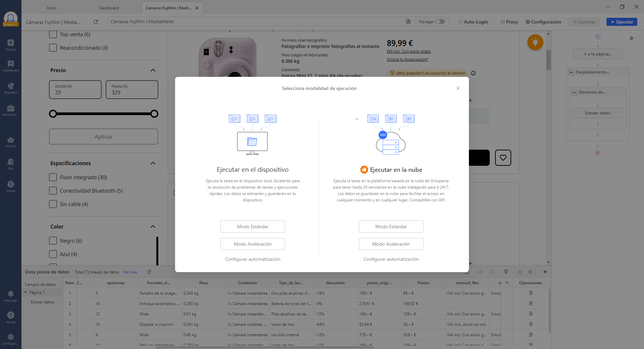Screen dimensions: 644x349
Task: Select Modo Estándar under Ejecutar en la nube
Action: (x=391, y=227)
